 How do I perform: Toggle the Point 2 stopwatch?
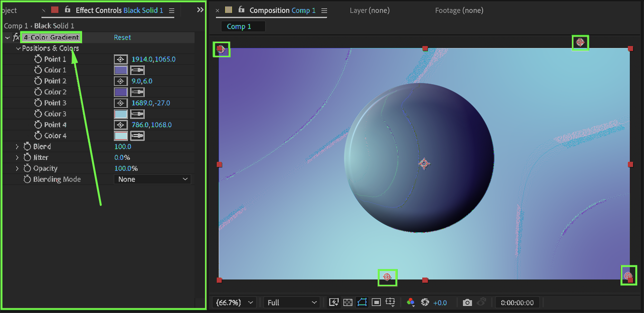tap(38, 81)
